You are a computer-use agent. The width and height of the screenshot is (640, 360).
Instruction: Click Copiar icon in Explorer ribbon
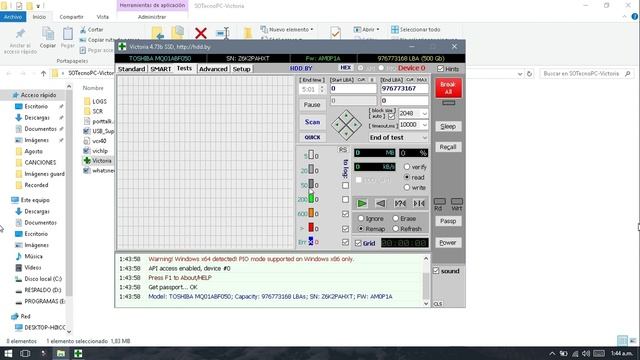click(x=48, y=38)
